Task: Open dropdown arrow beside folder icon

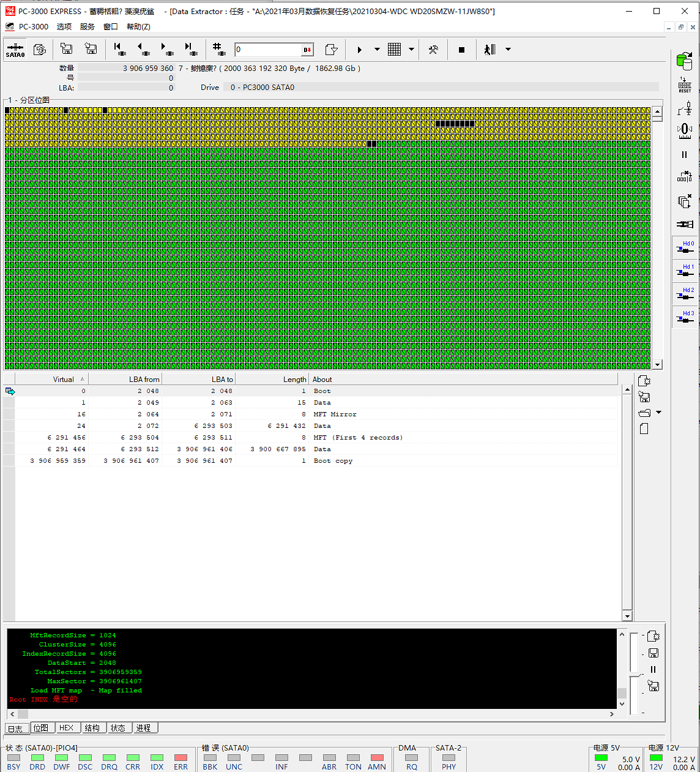Action: click(x=658, y=413)
